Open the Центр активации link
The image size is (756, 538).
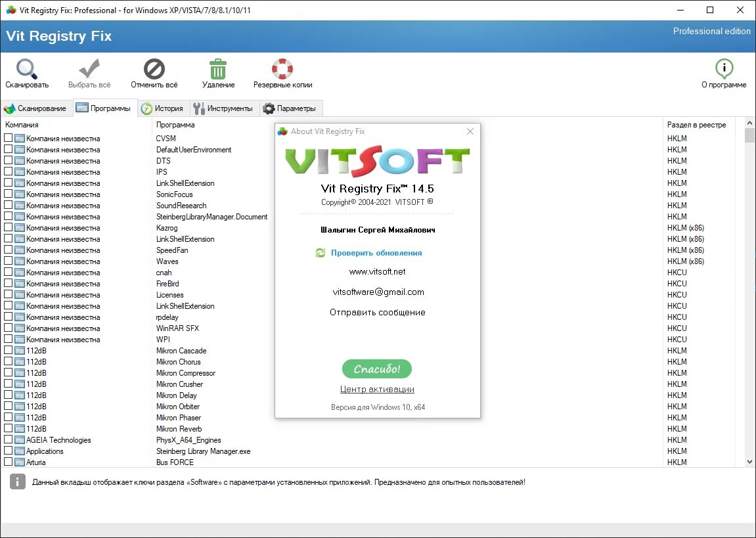[x=377, y=389]
